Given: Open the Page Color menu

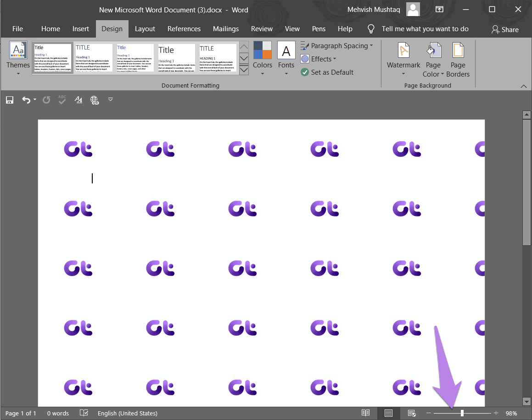Looking at the screenshot, I should click(x=433, y=59).
